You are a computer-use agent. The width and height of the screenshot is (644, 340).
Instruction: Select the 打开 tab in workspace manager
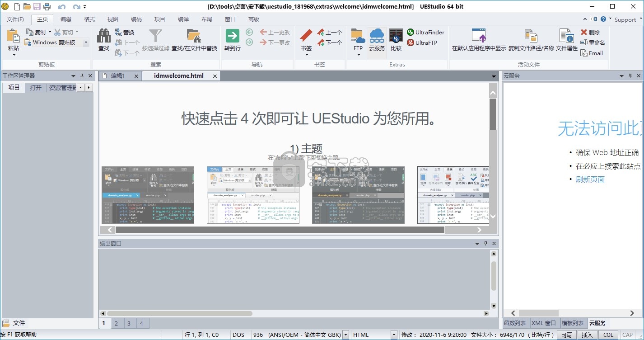[x=36, y=88]
